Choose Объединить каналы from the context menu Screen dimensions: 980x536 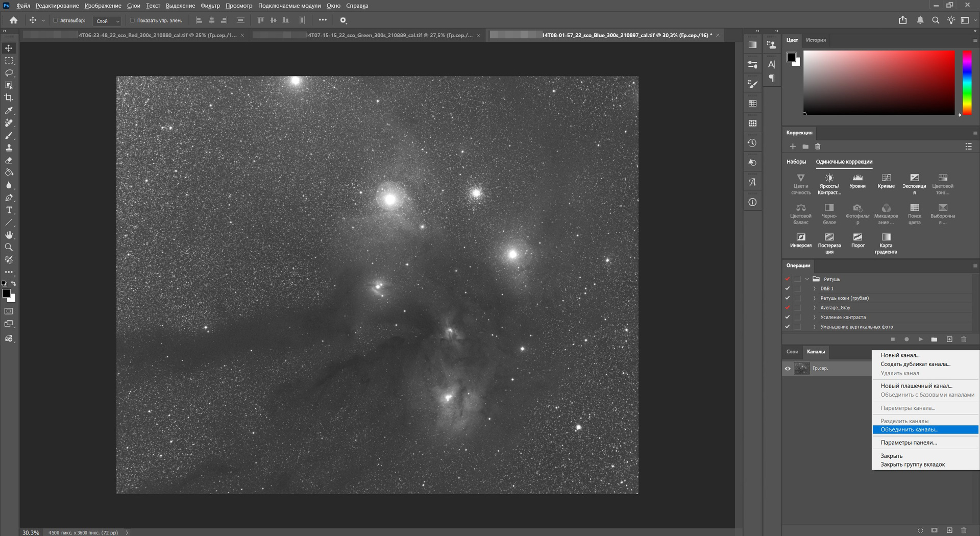pyautogui.click(x=909, y=430)
